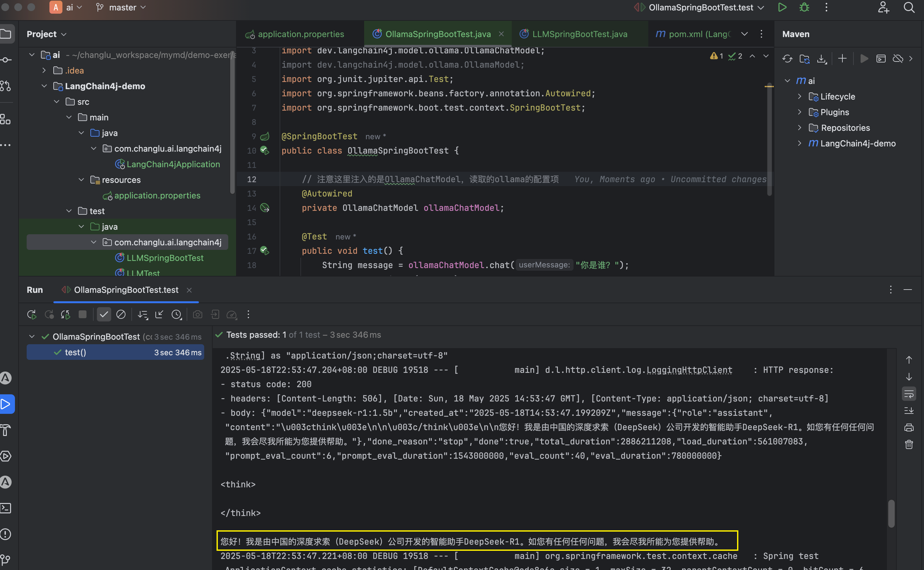This screenshot has height=570, width=924.
Task: Click run gutter icon beside test() method
Action: pos(265,251)
